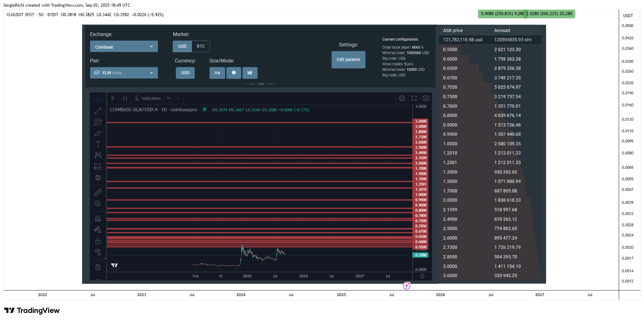The width and height of the screenshot is (644, 321).
Task: Activate the zoom in tool
Action: tap(98, 203)
